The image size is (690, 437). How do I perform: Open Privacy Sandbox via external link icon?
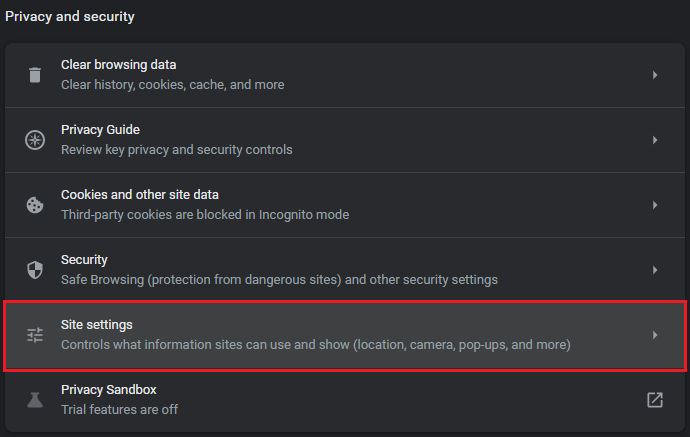coord(655,400)
